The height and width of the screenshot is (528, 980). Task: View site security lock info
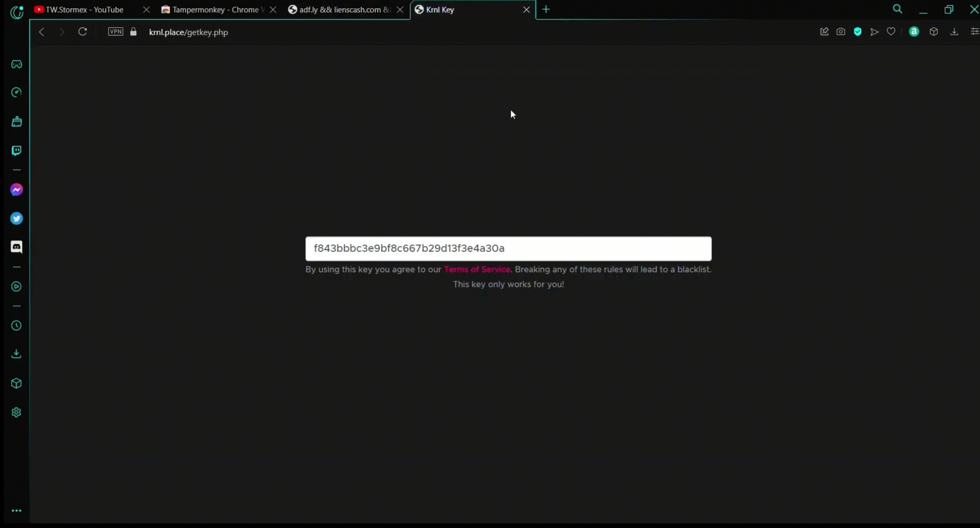pyautogui.click(x=134, y=32)
